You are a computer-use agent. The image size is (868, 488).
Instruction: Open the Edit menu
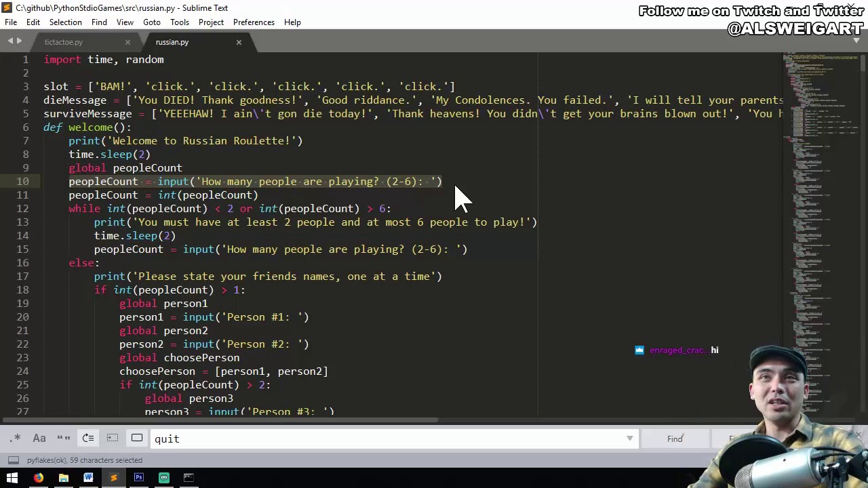[x=33, y=22]
